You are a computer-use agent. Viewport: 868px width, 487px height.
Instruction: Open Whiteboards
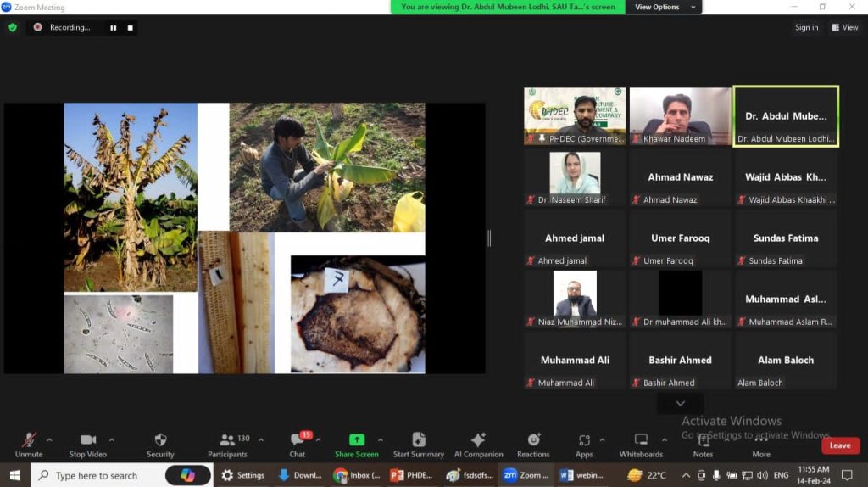pos(641,440)
